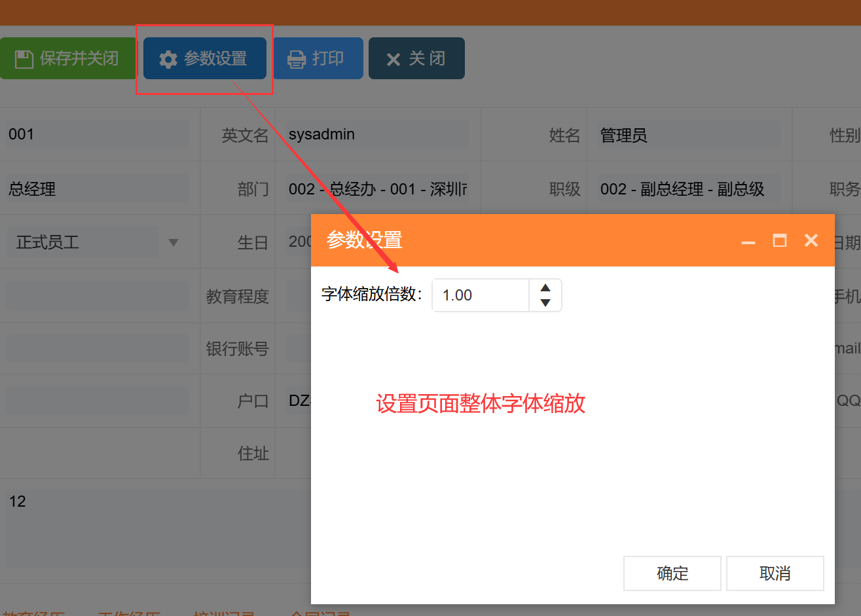This screenshot has width=861, height=616.
Task: Click the 部门 field showing 002 - 总经办
Action: [x=377, y=189]
